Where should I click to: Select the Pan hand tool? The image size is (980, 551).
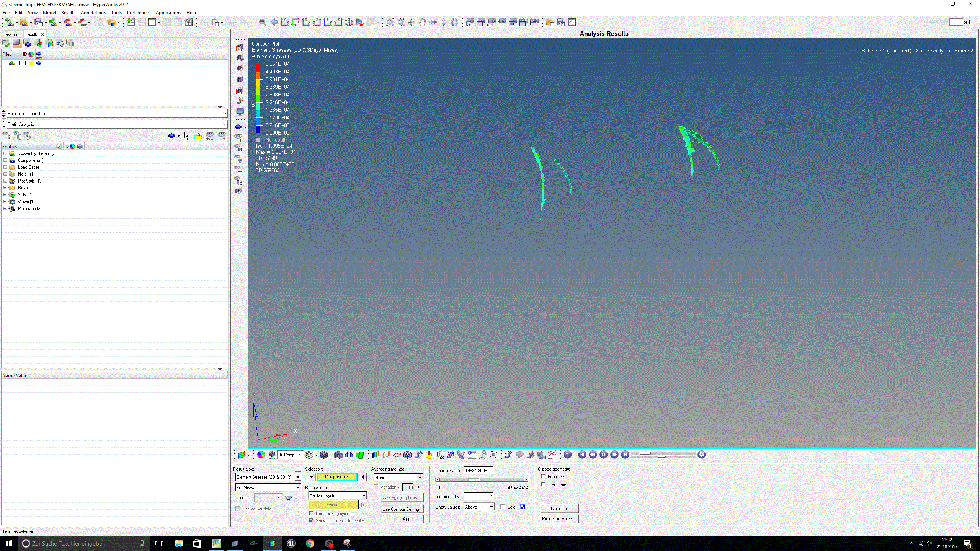(422, 23)
